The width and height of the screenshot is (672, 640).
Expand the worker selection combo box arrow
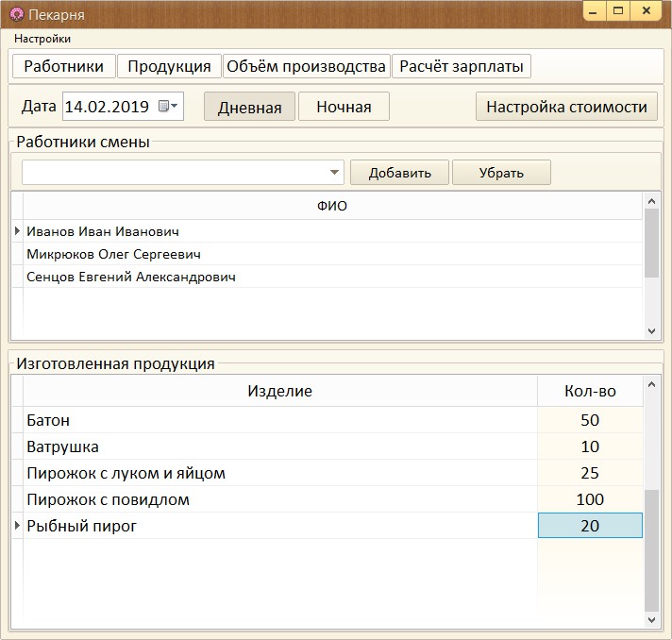(x=335, y=173)
